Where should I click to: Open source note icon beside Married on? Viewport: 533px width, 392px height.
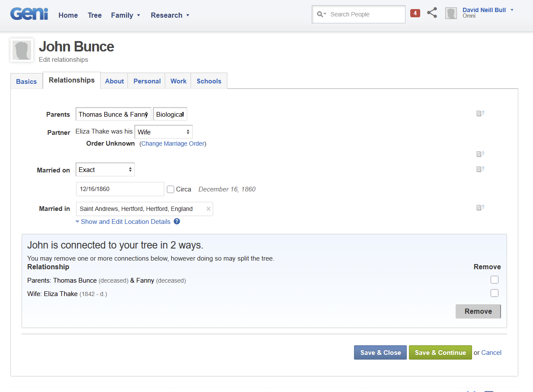[x=480, y=169]
